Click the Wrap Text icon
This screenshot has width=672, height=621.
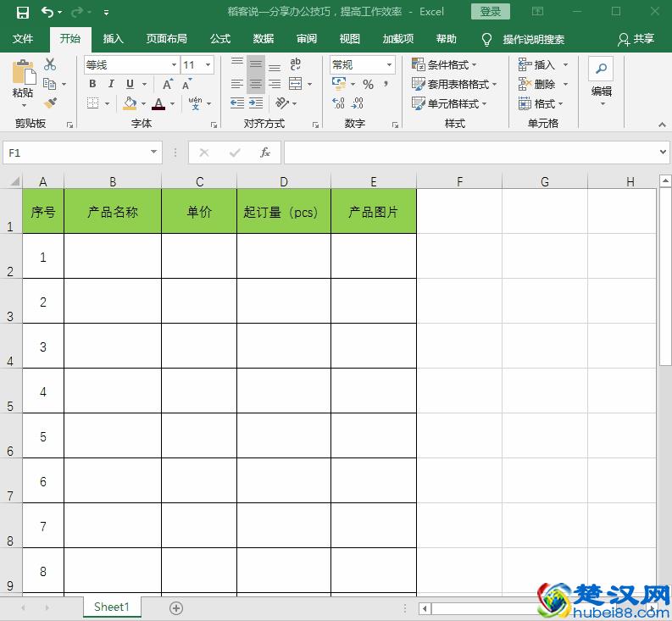[295, 64]
